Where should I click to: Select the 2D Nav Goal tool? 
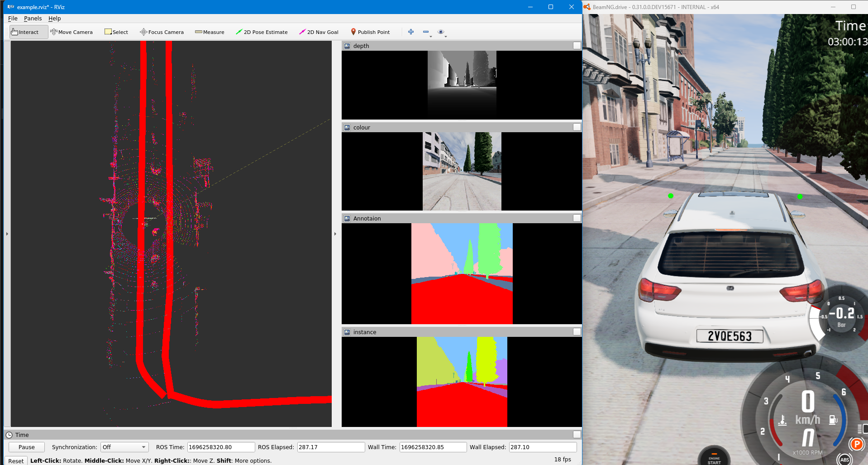tap(319, 32)
